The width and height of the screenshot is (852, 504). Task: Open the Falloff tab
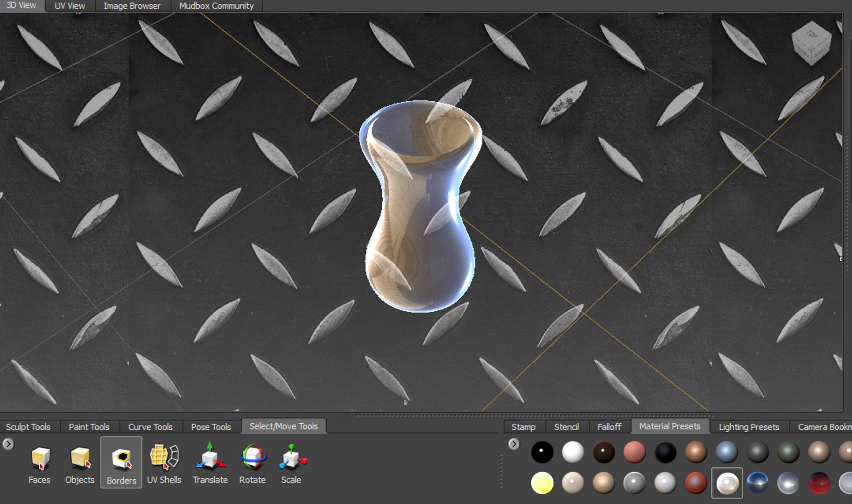click(x=609, y=427)
